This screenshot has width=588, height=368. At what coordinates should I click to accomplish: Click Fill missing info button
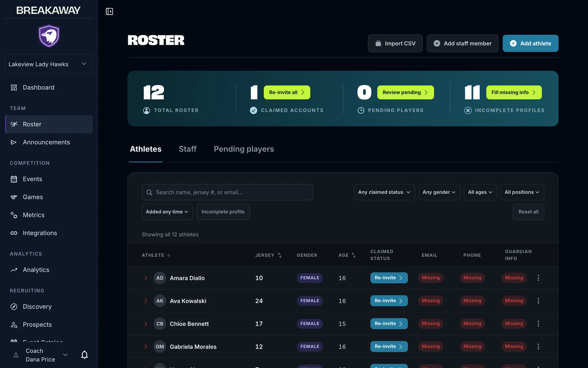[514, 92]
